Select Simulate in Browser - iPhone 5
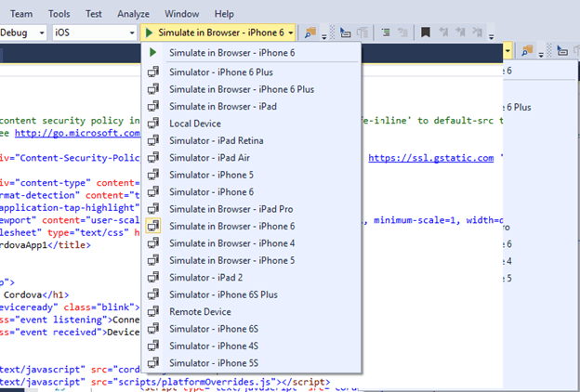Image resolution: width=580 pixels, height=392 pixels. coord(251,260)
